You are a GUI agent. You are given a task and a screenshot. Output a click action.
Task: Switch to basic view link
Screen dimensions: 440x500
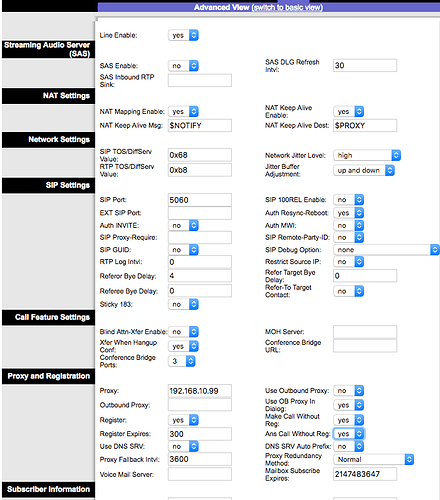pos(287,7)
